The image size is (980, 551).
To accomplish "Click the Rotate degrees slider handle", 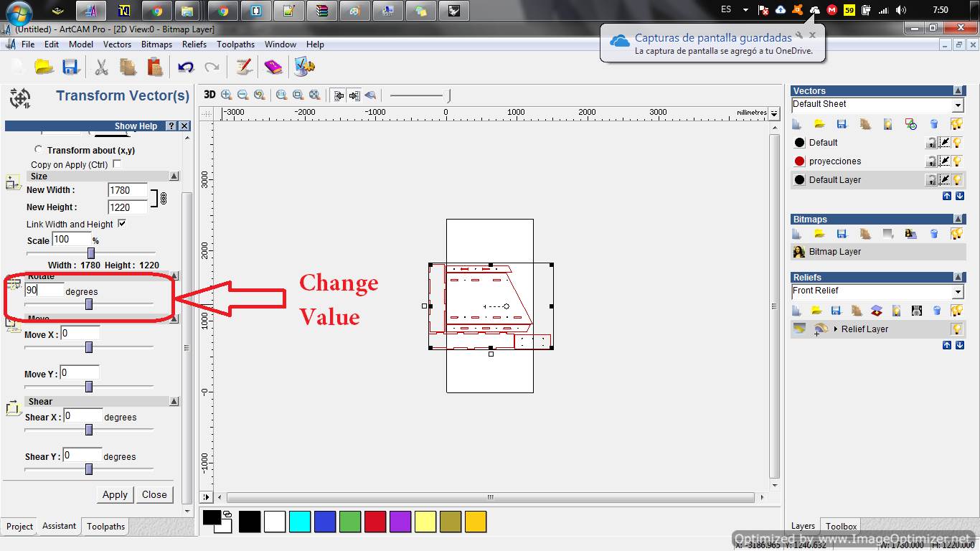I will click(x=89, y=304).
